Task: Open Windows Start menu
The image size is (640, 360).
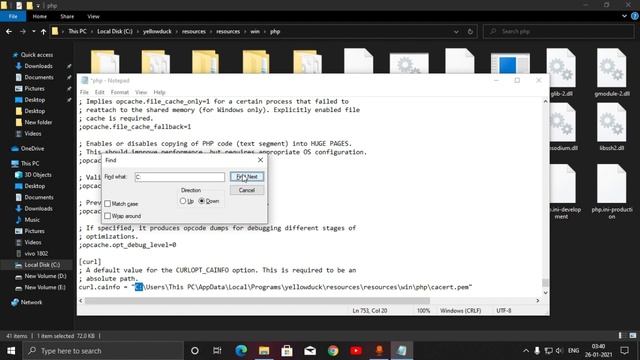Action: tap(11, 351)
